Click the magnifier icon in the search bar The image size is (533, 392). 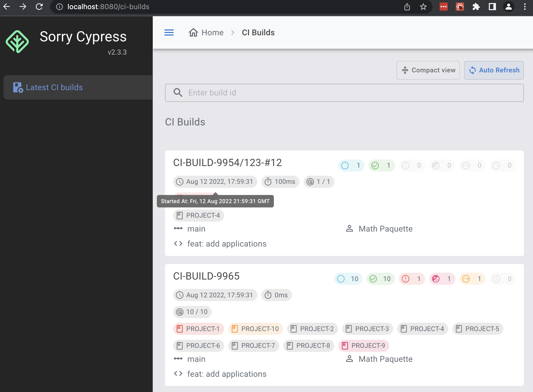[178, 93]
